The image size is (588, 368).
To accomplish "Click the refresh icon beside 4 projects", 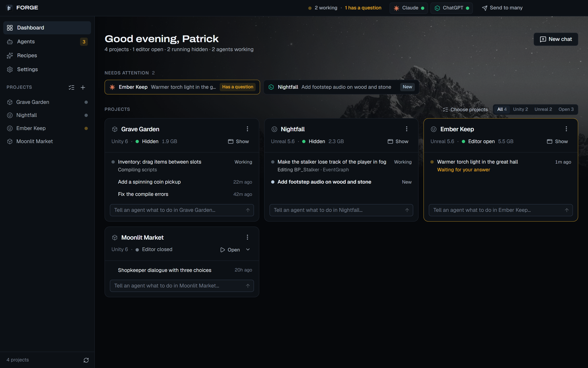I will click(86, 360).
